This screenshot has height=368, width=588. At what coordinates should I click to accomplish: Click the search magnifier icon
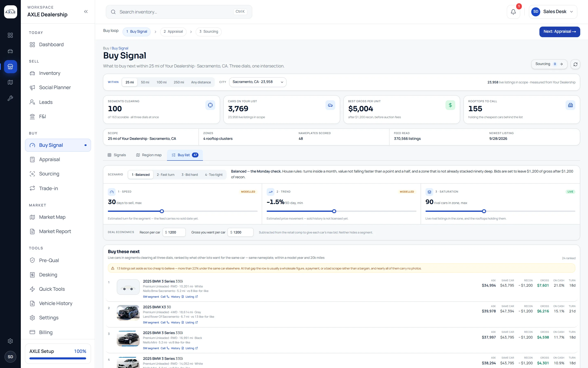point(113,12)
